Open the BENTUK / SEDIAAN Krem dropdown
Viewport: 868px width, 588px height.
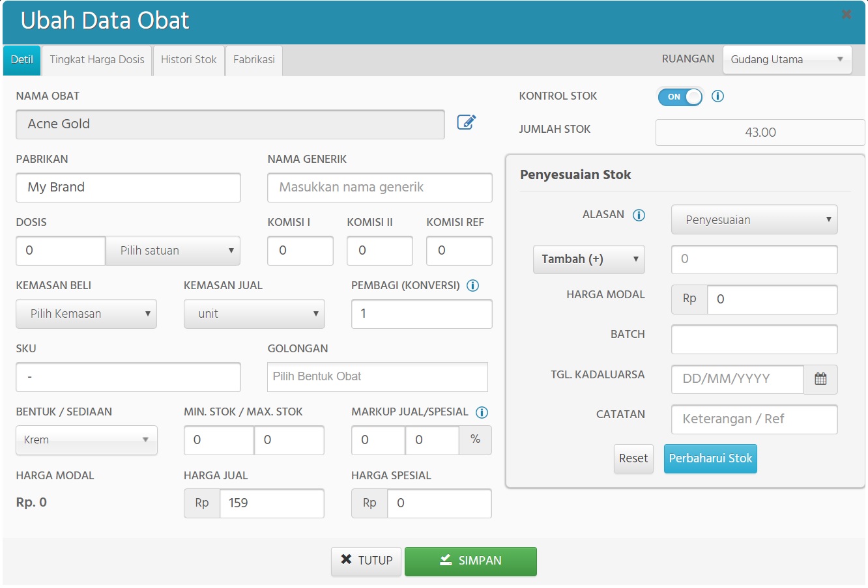click(86, 440)
